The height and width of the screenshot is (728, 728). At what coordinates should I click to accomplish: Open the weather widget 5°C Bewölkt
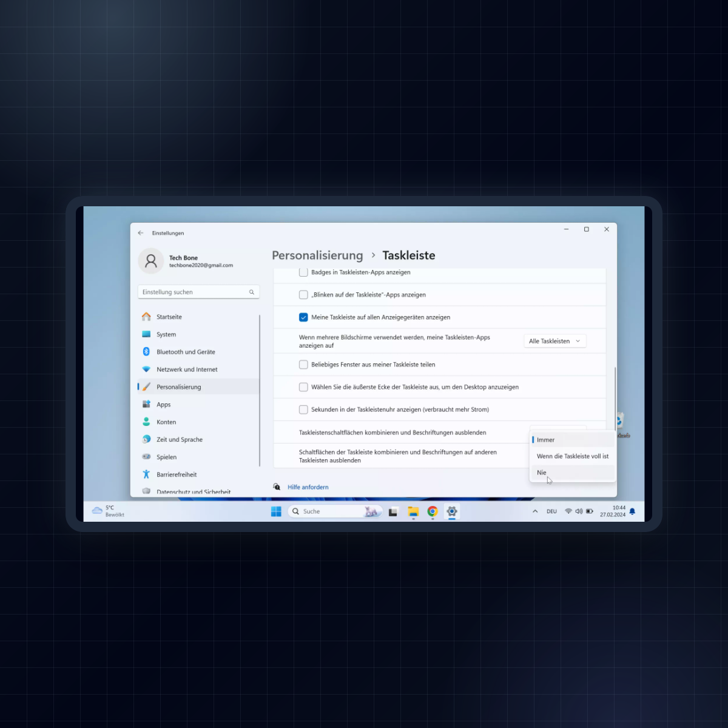pos(108,511)
